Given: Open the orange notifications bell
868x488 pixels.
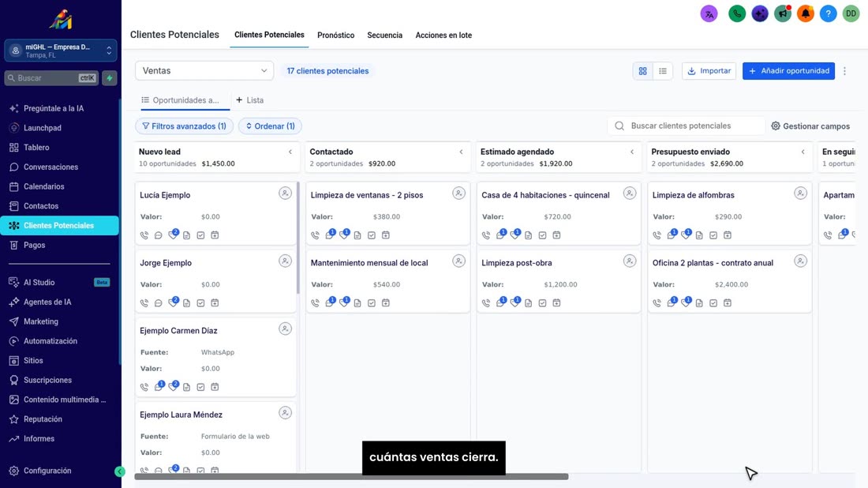Looking at the screenshot, I should click(806, 13).
